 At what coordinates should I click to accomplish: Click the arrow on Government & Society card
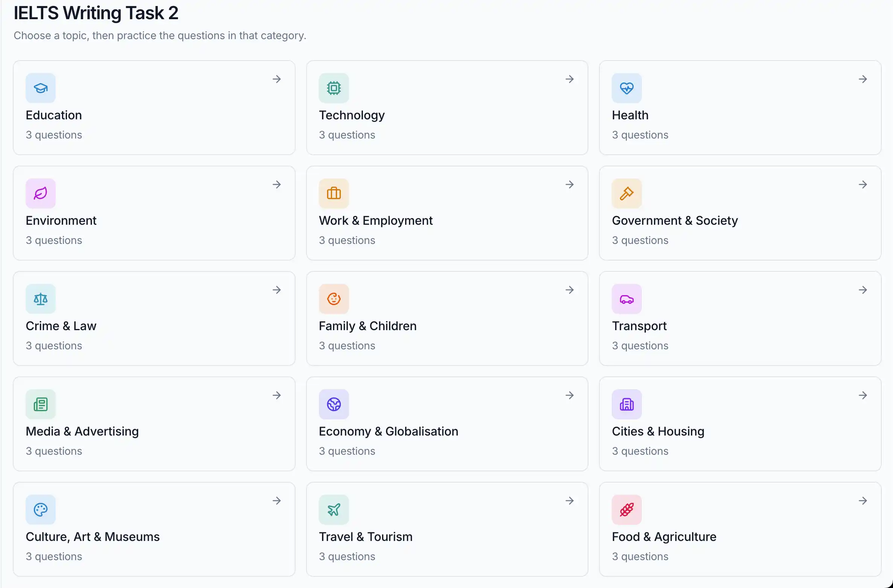tap(863, 184)
